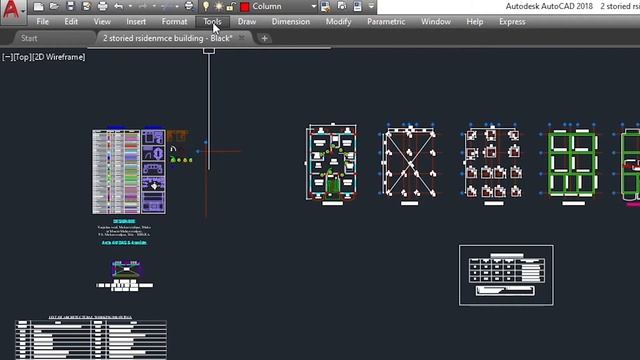Open the Help menu
640x360 pixels.
[475, 22]
